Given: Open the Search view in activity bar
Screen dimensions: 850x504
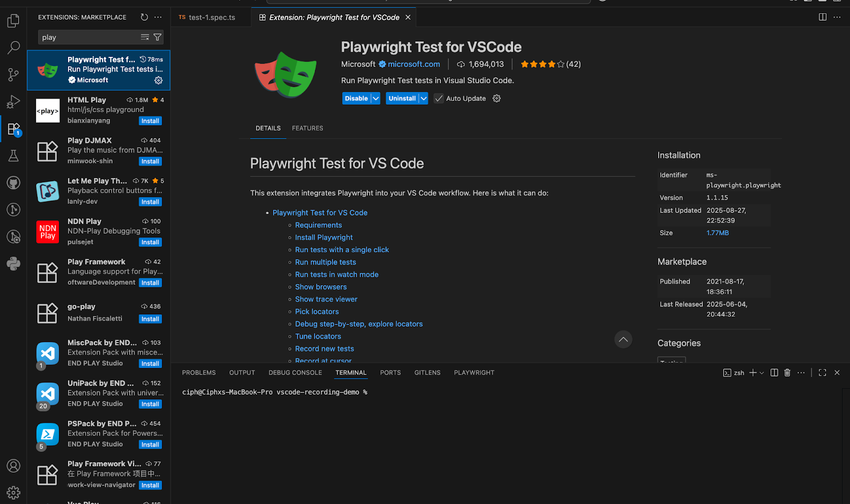Looking at the screenshot, I should pos(13,48).
